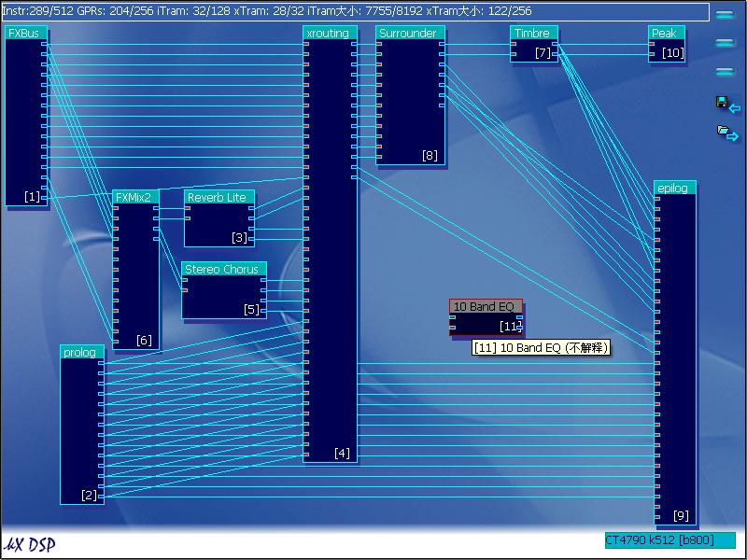Click the kX DSP logo
Screen dimensions: 747x560
click(30, 544)
